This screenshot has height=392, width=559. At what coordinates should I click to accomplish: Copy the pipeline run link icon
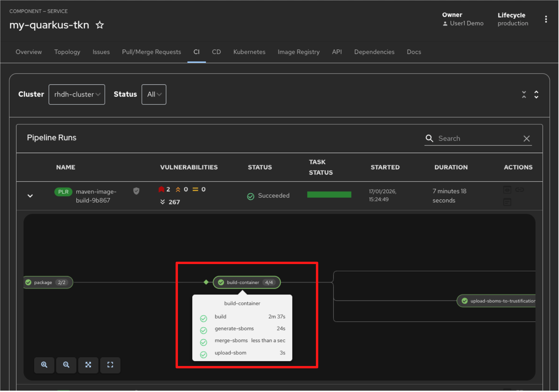(x=520, y=190)
